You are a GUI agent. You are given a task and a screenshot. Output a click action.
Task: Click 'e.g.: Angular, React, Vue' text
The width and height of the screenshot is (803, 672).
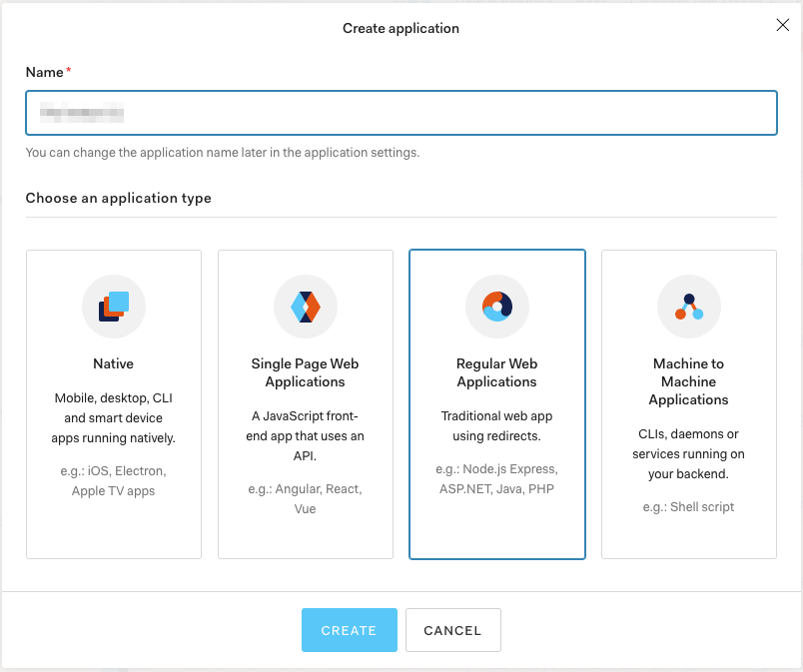306,499
